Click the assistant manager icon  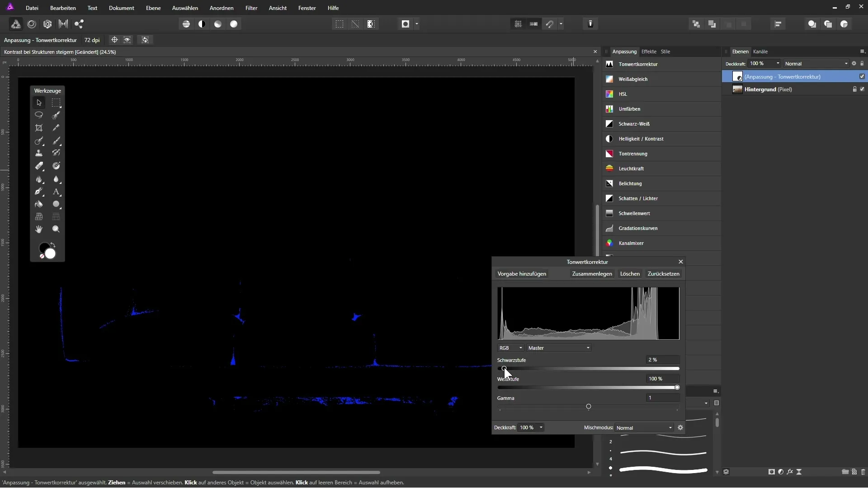tap(590, 24)
